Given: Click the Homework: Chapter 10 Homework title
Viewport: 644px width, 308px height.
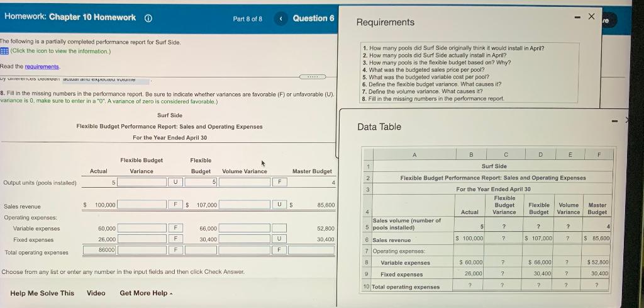Looking at the screenshot, I should (70, 17).
